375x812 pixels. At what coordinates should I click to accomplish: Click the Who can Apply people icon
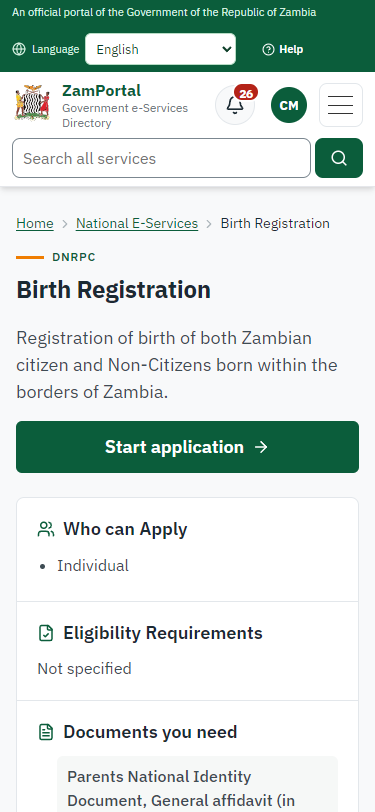click(x=46, y=529)
